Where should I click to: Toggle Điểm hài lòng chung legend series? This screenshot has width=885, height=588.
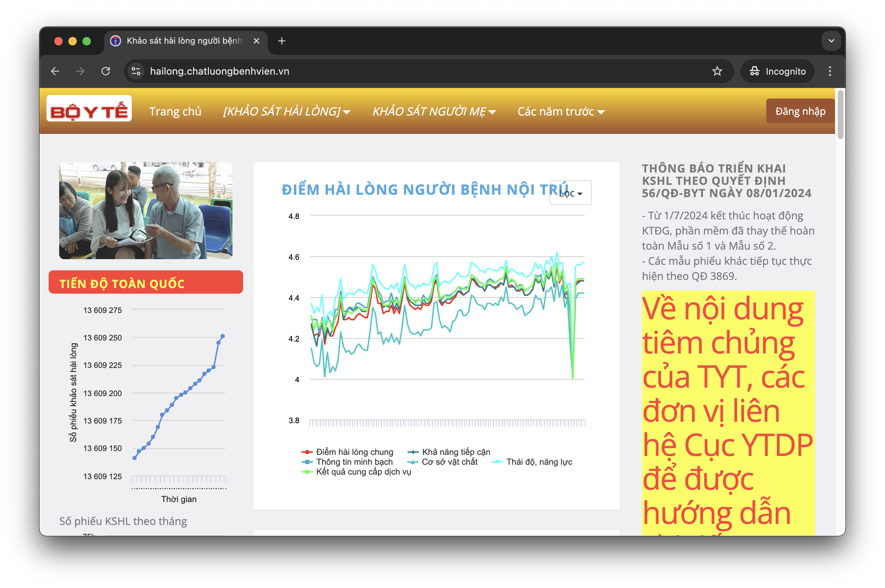354,452
